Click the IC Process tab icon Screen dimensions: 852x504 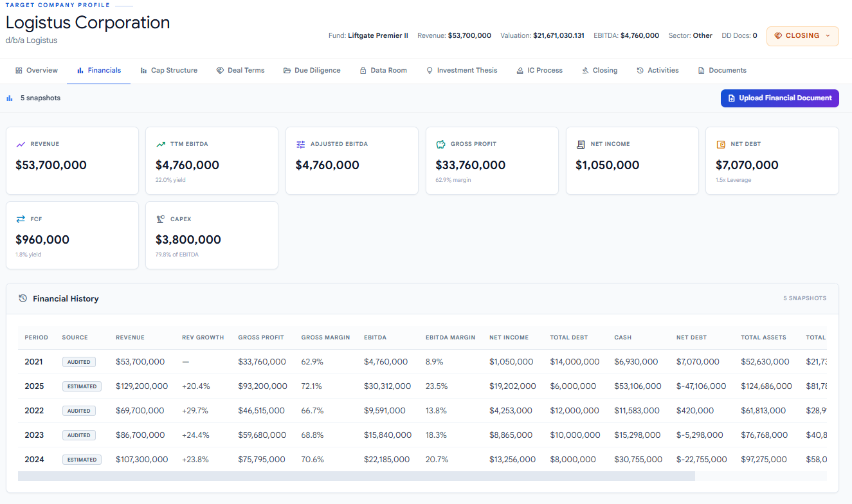point(520,71)
